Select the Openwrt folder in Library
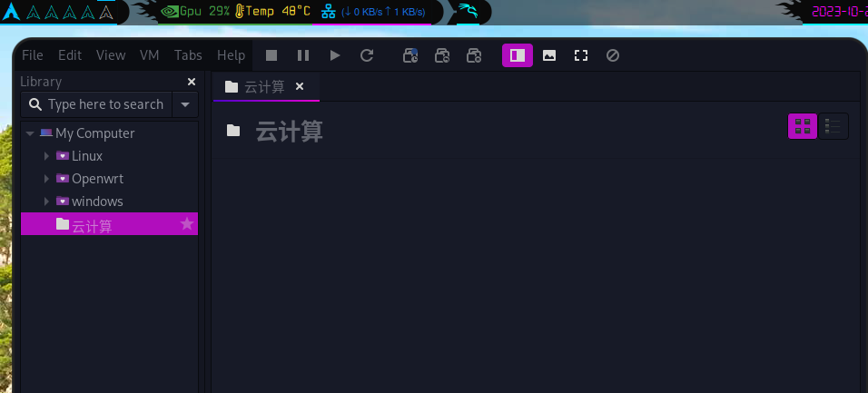The width and height of the screenshot is (868, 393). [97, 179]
